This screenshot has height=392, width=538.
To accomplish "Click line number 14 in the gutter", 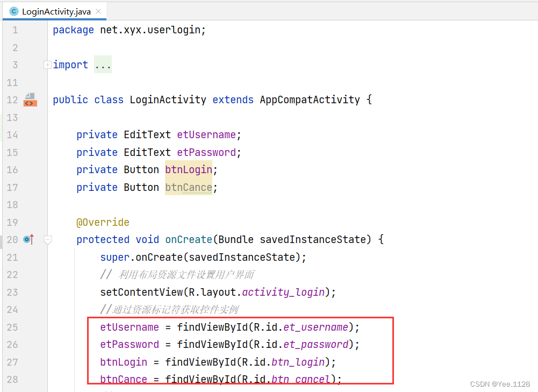I will click(12, 134).
